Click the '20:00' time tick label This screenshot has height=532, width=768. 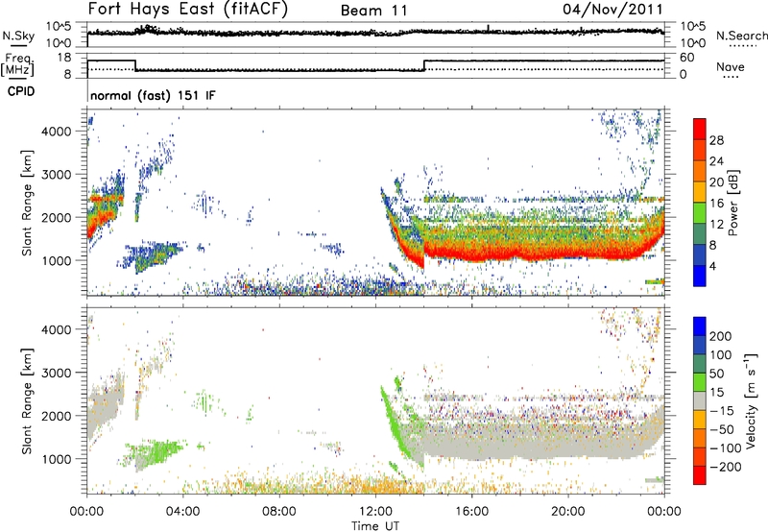[x=567, y=512]
